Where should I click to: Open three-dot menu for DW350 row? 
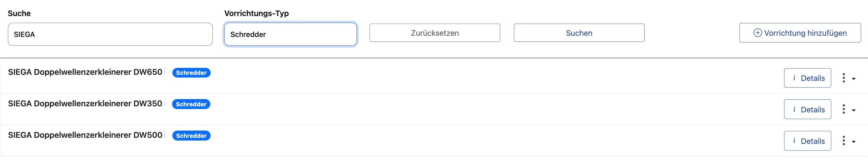coord(844,109)
